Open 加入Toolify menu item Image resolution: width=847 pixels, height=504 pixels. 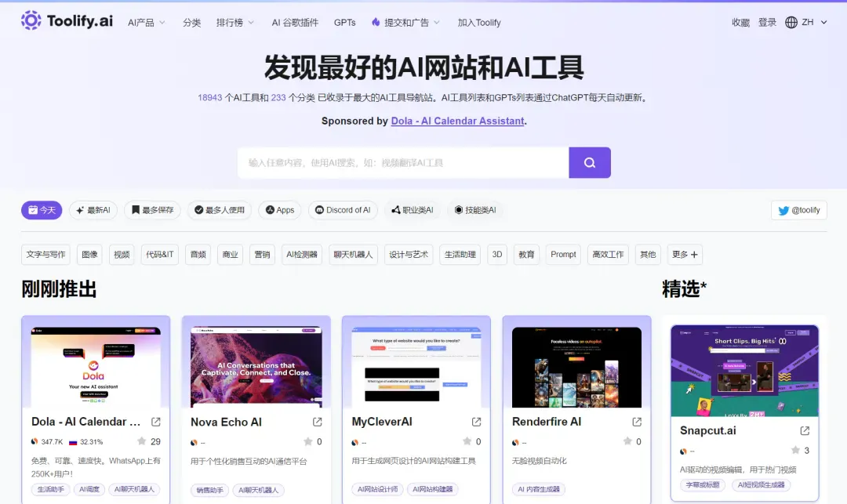coord(479,23)
